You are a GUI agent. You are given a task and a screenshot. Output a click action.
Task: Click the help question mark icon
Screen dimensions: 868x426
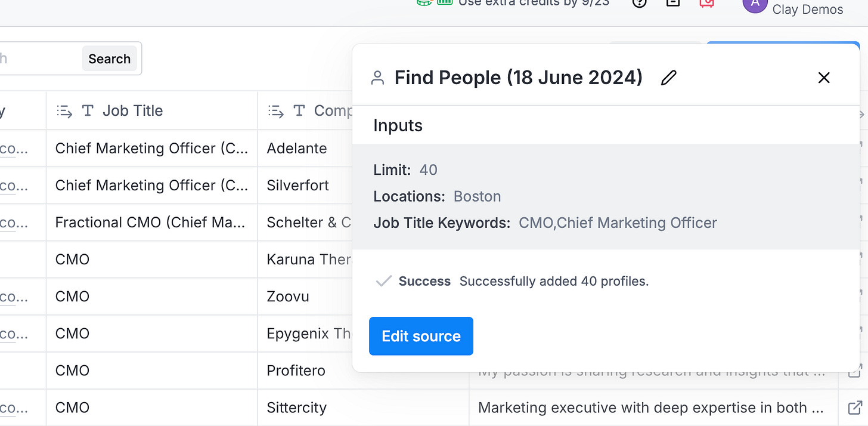point(639,3)
